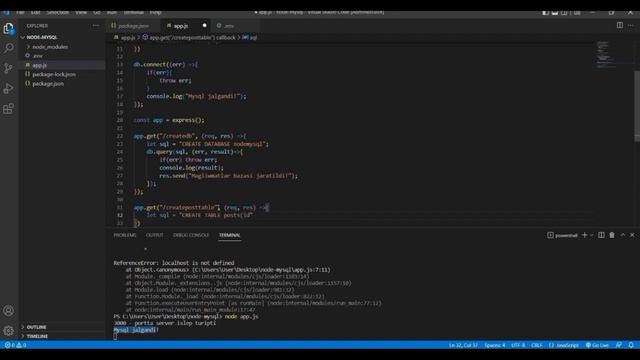Click highlighted 'Mysql jalgandi!' terminal text
Screen dimensions: 640x360
coord(136,330)
